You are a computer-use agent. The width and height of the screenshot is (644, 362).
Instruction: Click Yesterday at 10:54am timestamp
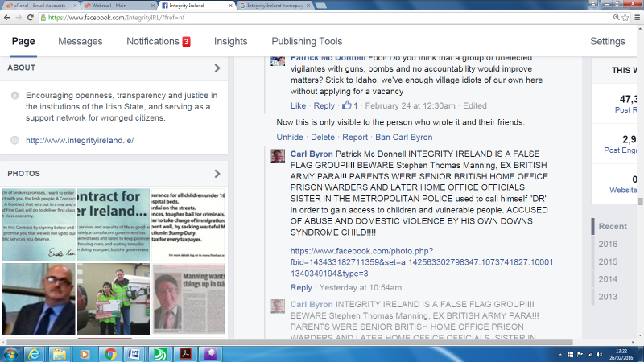(361, 288)
